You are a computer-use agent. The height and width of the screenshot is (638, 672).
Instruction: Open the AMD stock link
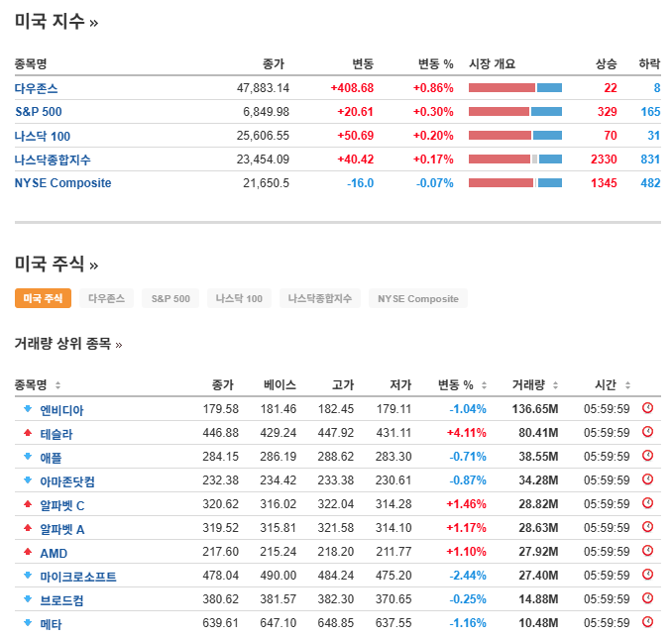(x=54, y=553)
